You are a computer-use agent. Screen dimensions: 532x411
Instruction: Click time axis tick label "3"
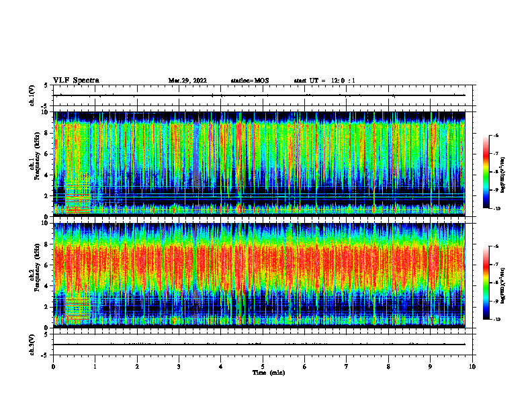179,367
